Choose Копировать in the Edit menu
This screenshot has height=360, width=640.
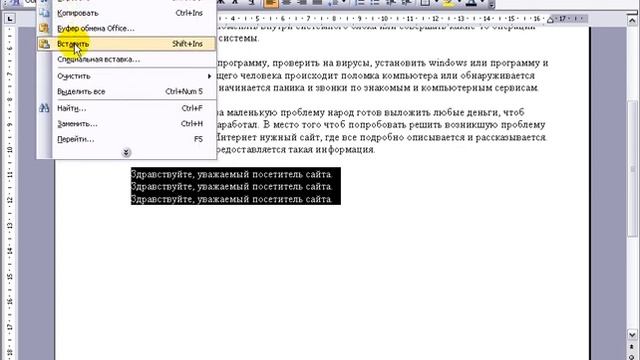click(x=127, y=13)
